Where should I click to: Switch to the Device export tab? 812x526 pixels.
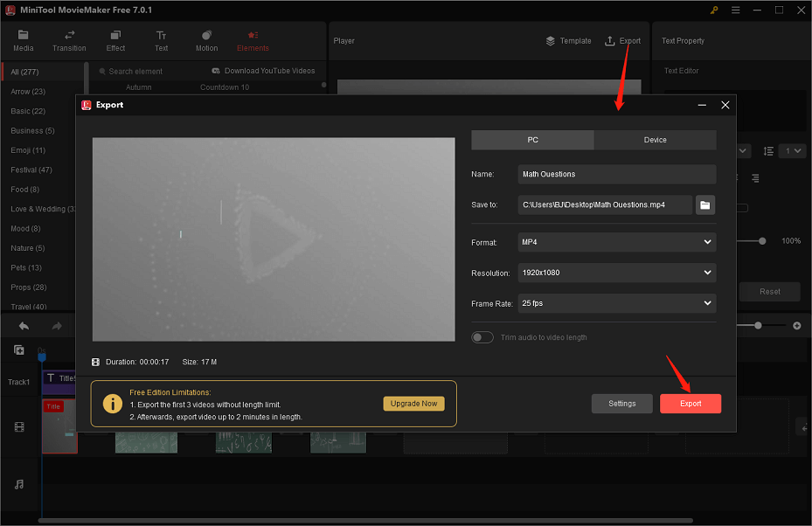point(655,140)
